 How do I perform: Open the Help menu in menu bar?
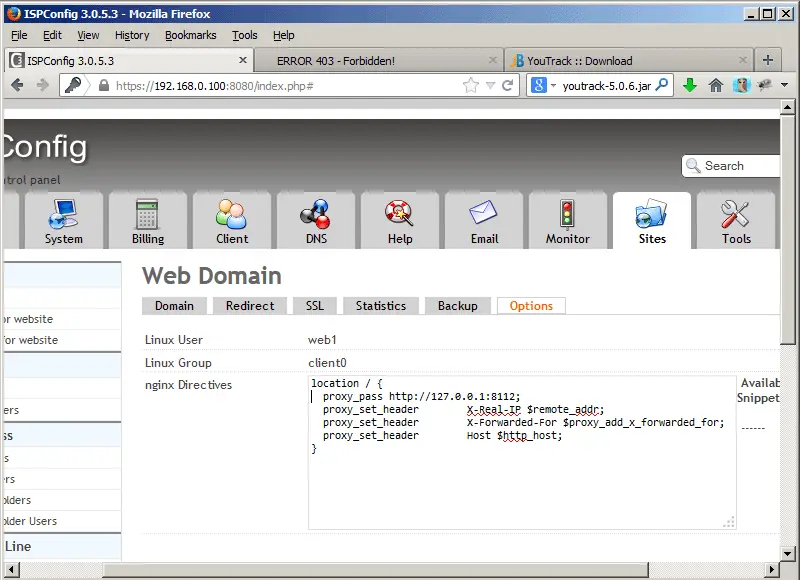point(284,35)
